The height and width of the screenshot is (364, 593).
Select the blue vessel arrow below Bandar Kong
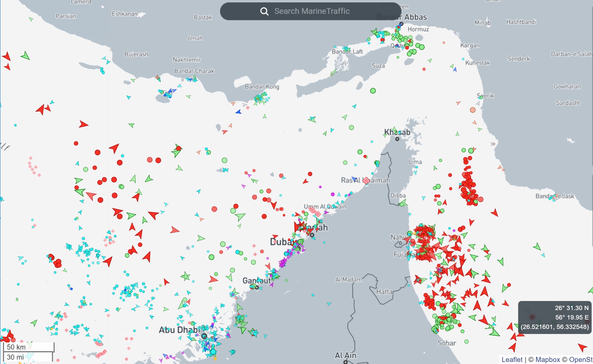click(238, 112)
